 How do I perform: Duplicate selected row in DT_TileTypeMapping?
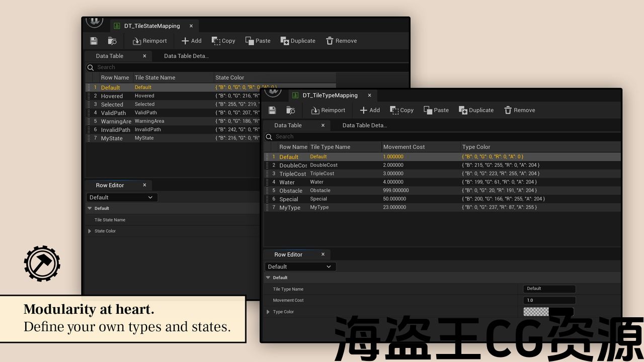pyautogui.click(x=476, y=110)
